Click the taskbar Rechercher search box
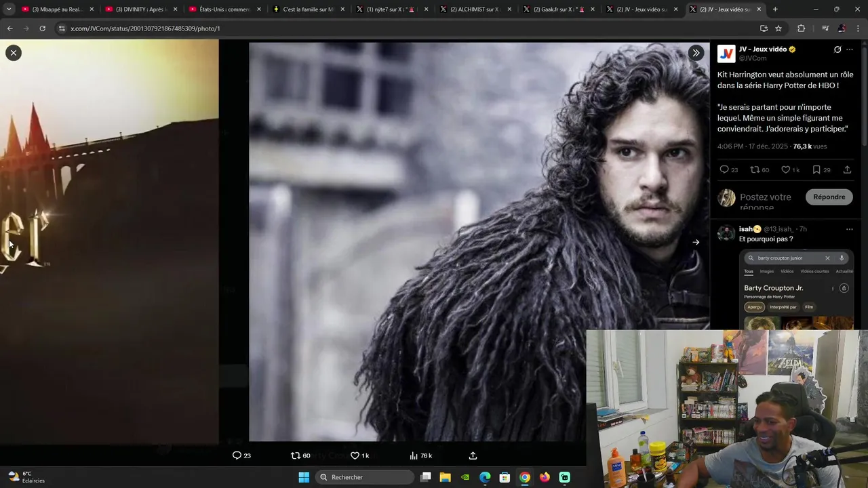 365,477
